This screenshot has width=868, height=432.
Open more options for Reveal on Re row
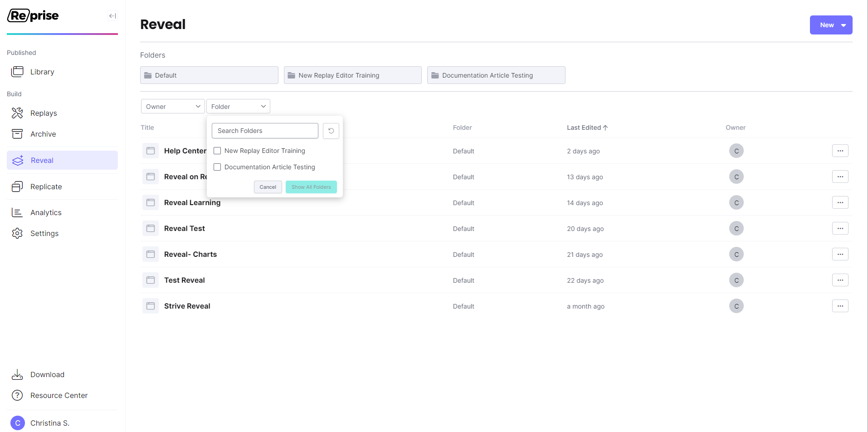point(840,177)
